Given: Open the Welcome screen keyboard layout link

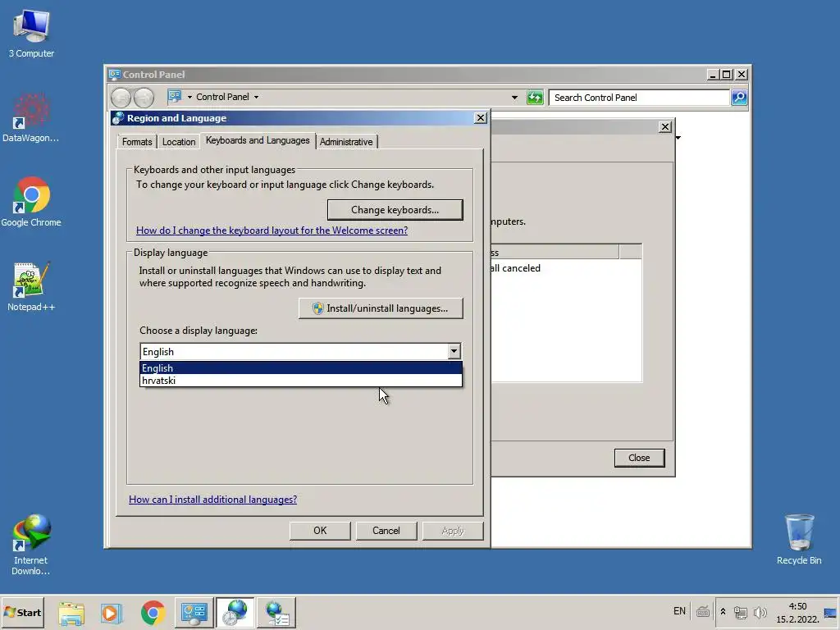Looking at the screenshot, I should (x=272, y=231).
